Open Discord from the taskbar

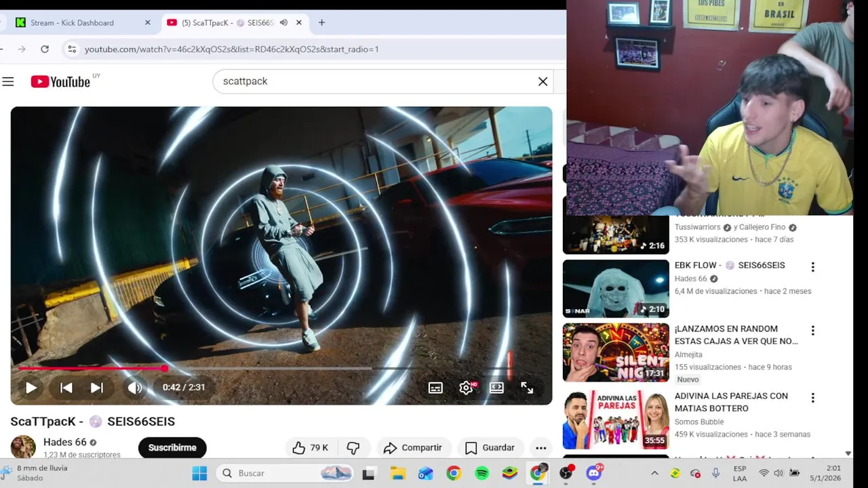(x=594, y=473)
